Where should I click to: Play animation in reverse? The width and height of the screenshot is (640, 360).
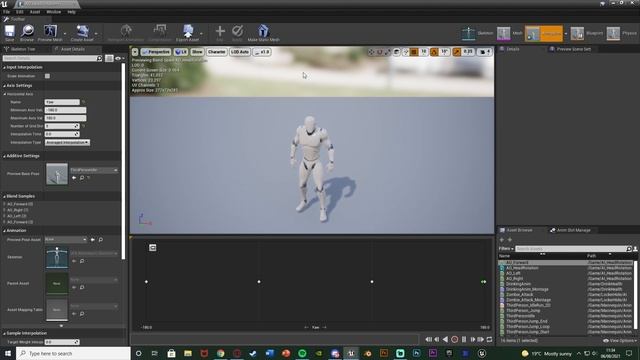[445, 339]
